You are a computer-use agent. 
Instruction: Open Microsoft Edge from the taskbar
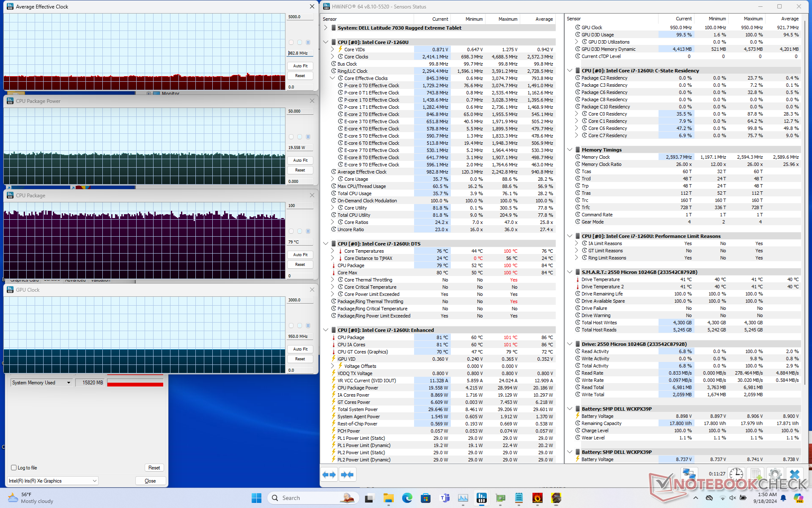(407, 498)
